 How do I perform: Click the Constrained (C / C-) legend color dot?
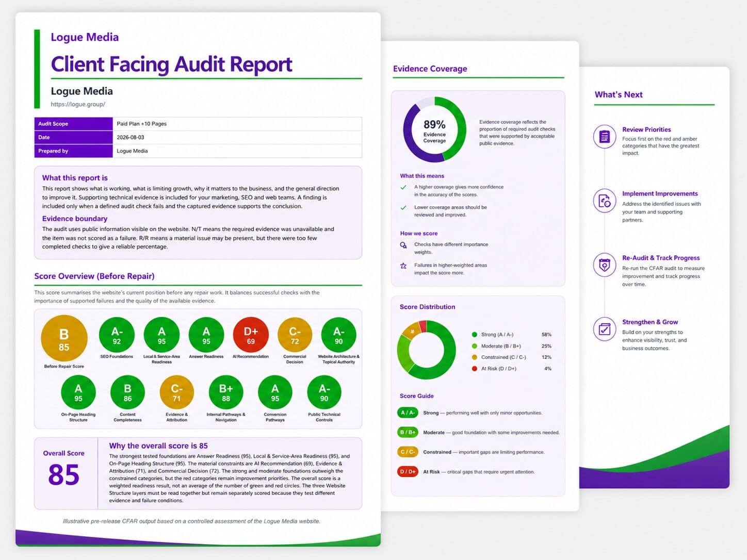[475, 357]
